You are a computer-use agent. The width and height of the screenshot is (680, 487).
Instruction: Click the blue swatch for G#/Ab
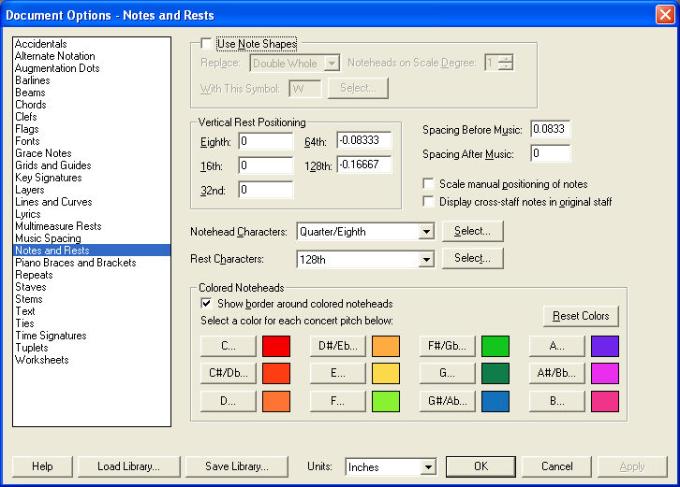(x=495, y=401)
